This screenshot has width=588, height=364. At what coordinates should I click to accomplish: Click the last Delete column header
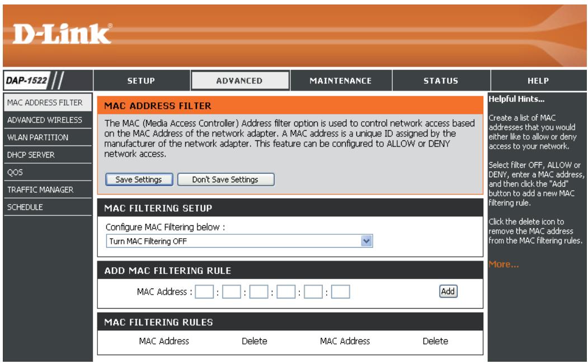(x=435, y=341)
